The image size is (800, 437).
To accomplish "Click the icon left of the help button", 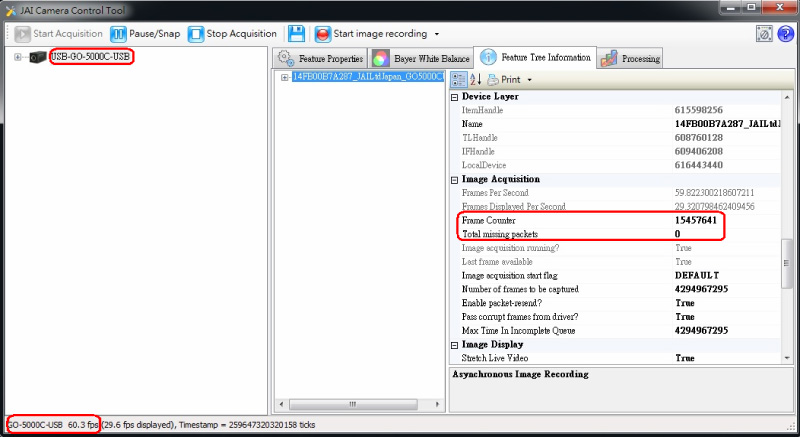I will 762,33.
